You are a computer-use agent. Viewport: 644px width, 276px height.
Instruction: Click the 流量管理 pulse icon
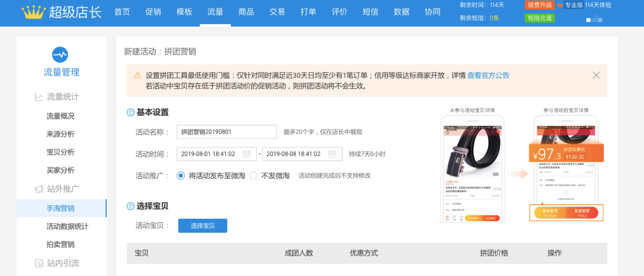pos(60,55)
